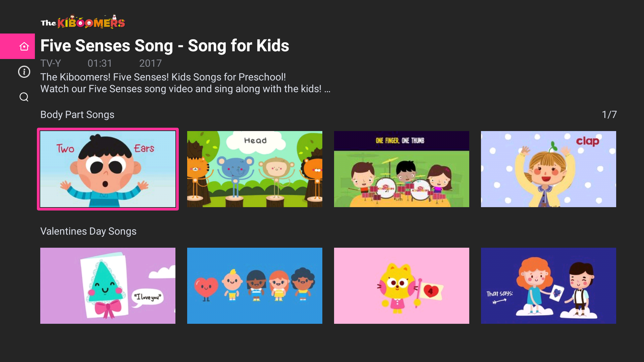Click the 1/7 page indicator
Image resolution: width=644 pixels, height=362 pixels.
609,115
